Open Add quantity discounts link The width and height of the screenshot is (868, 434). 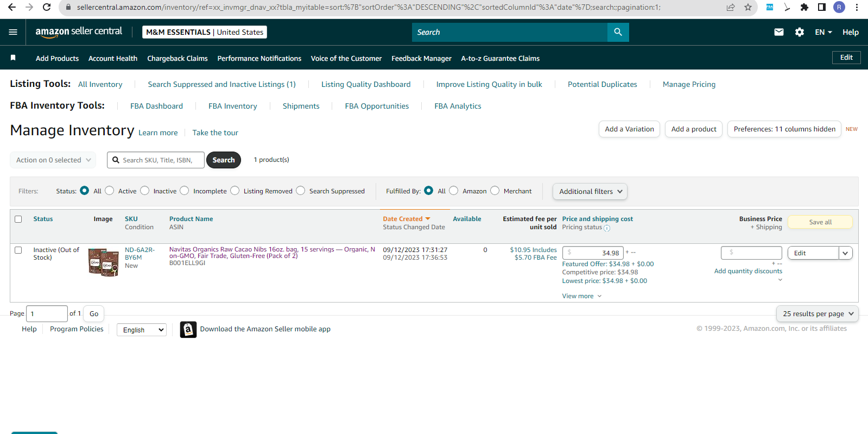[748, 271]
